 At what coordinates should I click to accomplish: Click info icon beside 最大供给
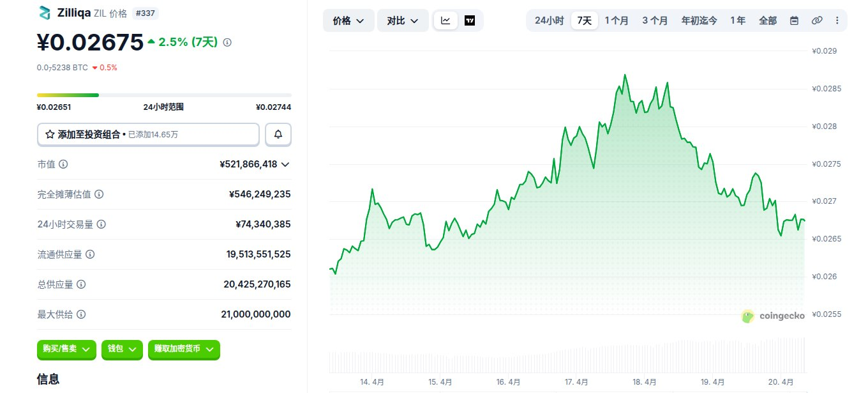(x=81, y=314)
